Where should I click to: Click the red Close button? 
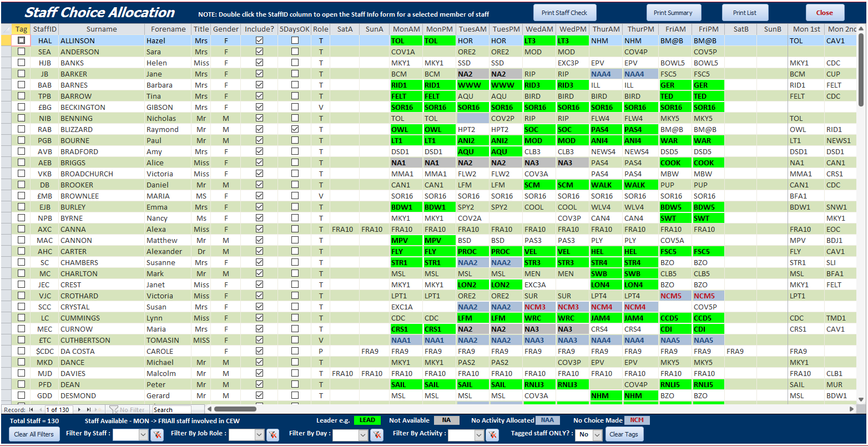824,13
